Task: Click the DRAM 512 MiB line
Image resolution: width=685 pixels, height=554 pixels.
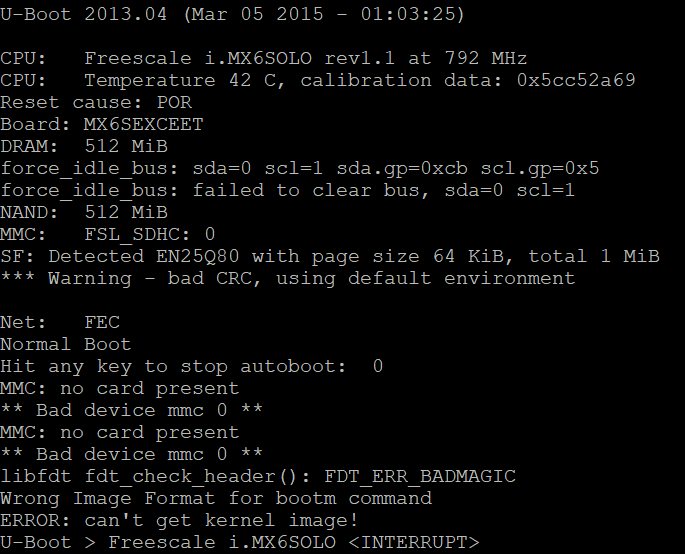Action: 84,146
